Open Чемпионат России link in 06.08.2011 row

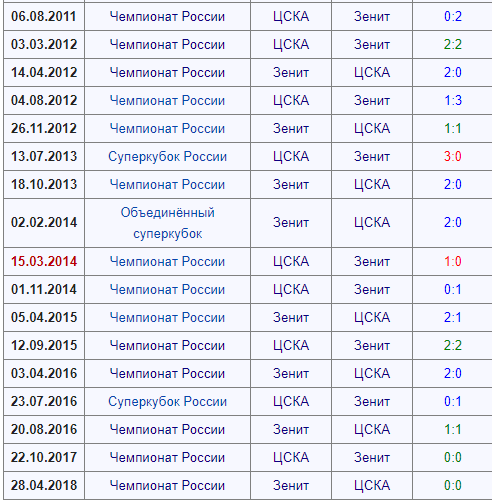tap(167, 16)
